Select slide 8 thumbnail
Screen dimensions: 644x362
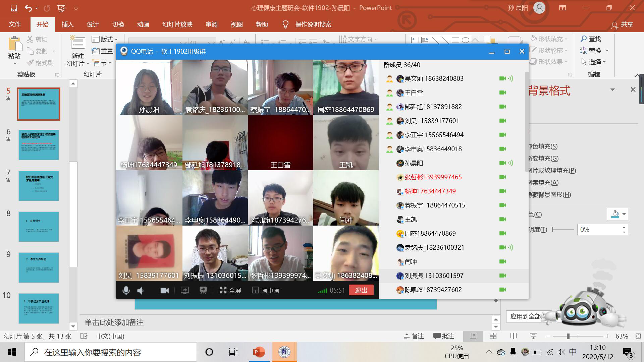point(39,227)
